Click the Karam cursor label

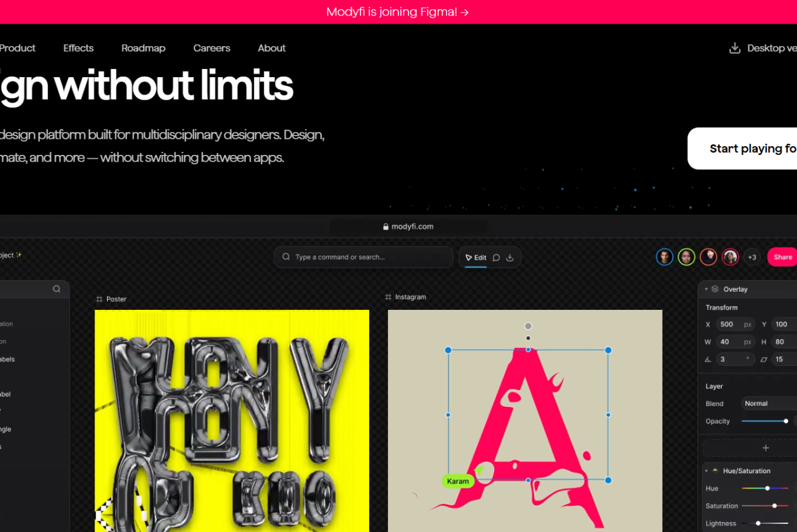click(458, 481)
